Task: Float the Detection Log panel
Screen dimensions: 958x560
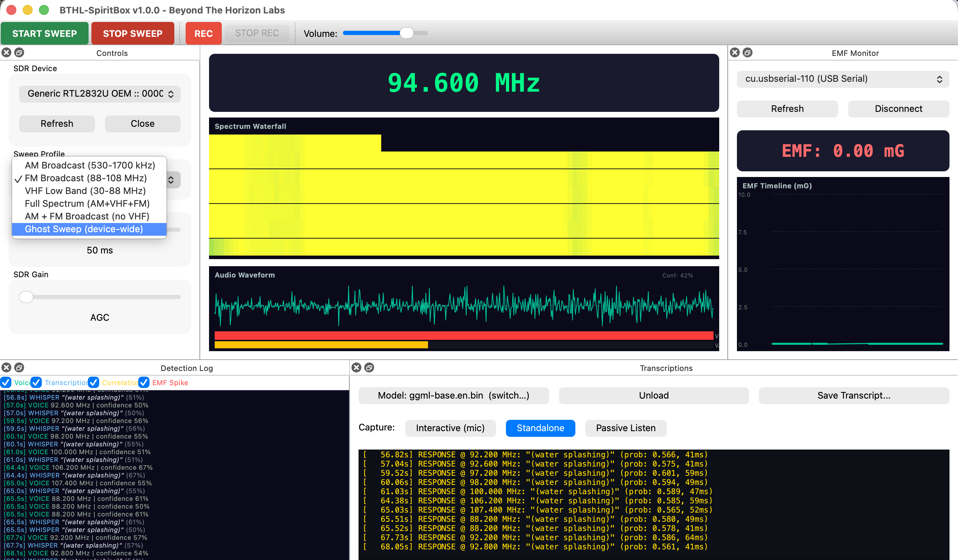Action: [19, 367]
